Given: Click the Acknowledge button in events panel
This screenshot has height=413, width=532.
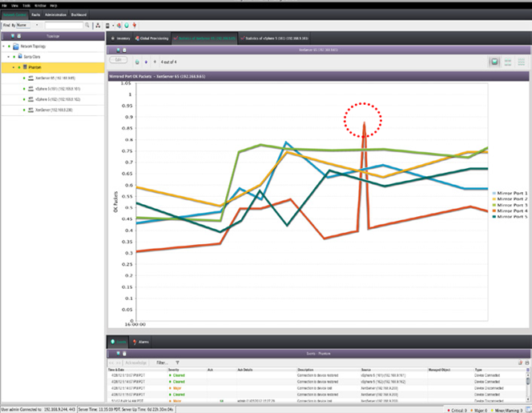Looking at the screenshot, I should pyautogui.click(x=138, y=363).
